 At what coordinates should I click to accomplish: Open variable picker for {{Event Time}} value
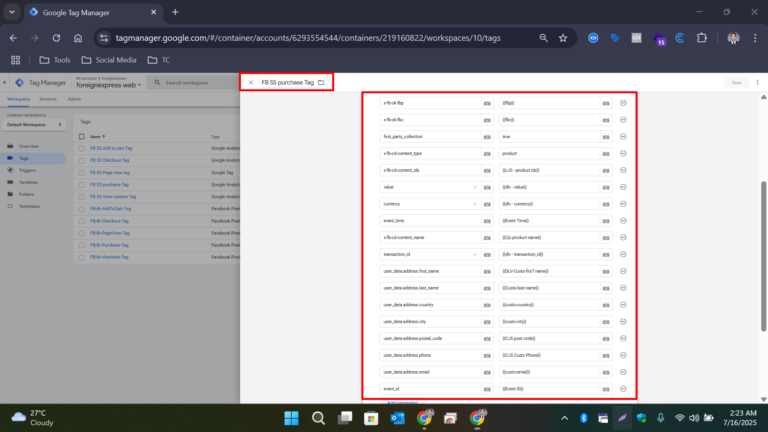coord(606,220)
